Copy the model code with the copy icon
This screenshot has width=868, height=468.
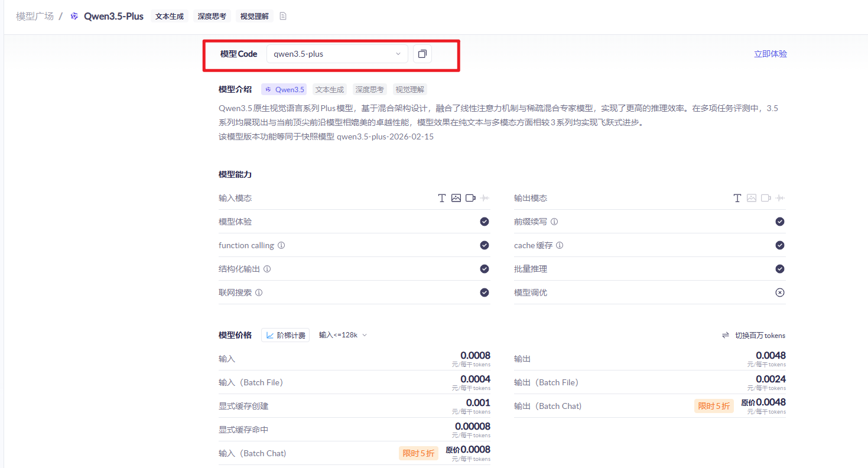(422, 54)
